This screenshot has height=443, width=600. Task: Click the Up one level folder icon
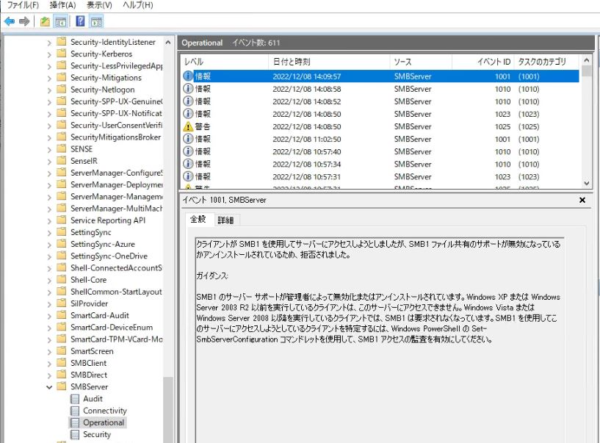tap(45, 21)
